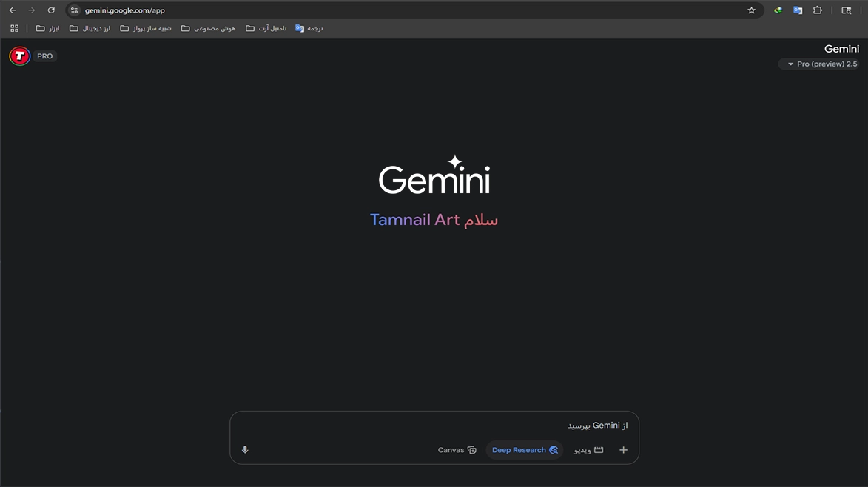Click the plus icon to add files
The width and height of the screenshot is (868, 487).
click(623, 450)
